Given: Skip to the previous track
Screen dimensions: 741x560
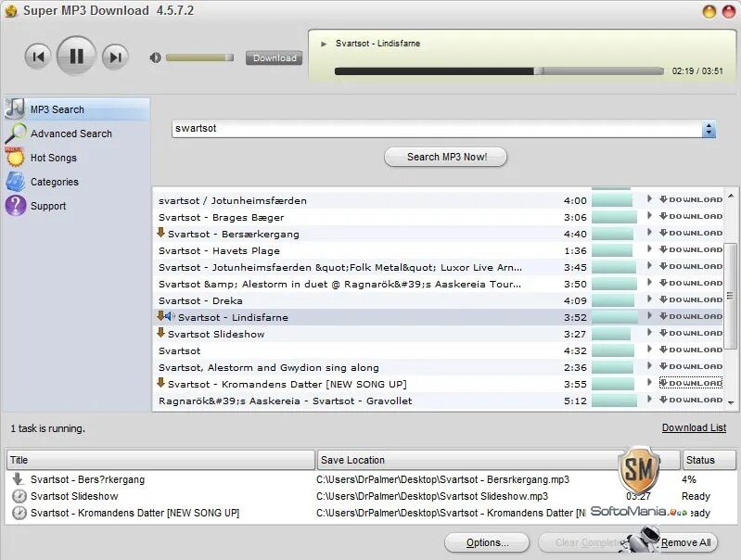Looking at the screenshot, I should [38, 57].
